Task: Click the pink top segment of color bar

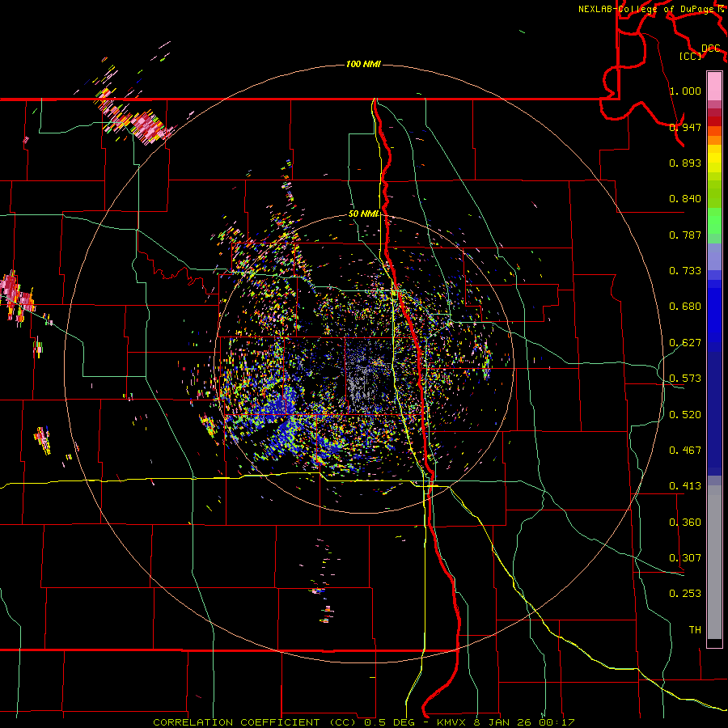Action: 714,86
